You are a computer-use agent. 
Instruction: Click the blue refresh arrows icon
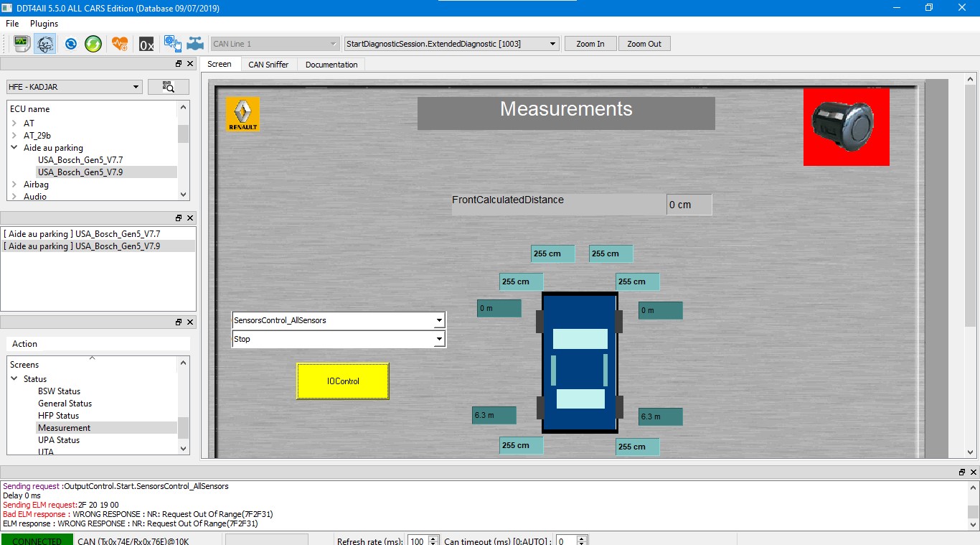pos(71,44)
